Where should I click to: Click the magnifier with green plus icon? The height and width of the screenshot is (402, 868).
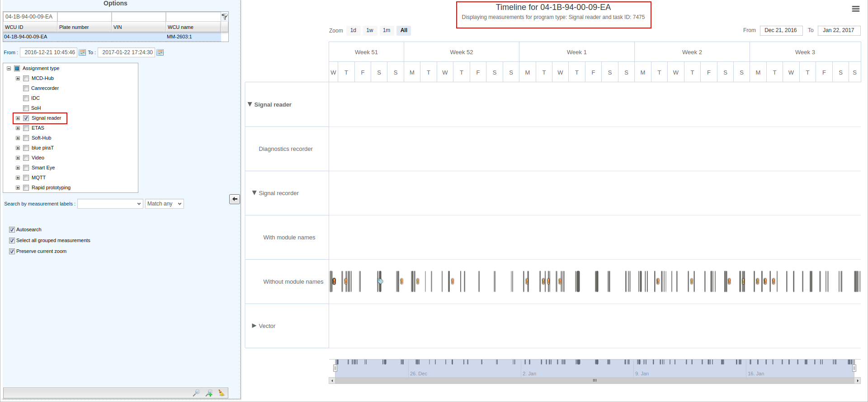[x=209, y=393]
